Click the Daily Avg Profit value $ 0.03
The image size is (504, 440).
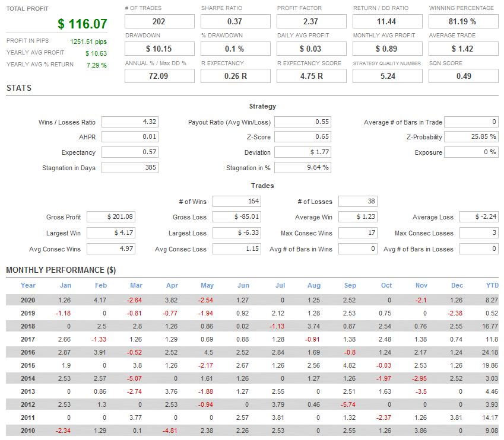coord(312,49)
